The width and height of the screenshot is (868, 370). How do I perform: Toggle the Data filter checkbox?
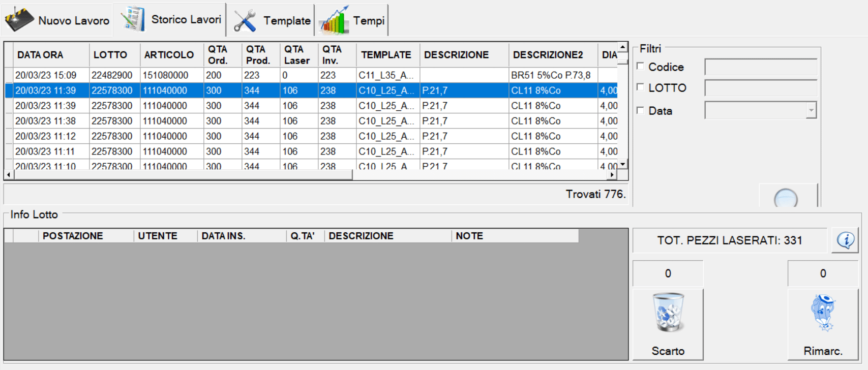click(x=641, y=110)
